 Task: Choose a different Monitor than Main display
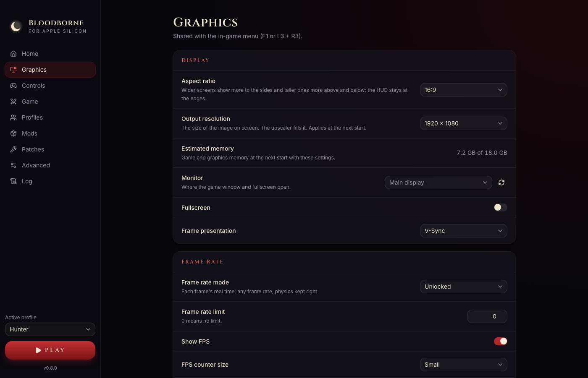coord(438,182)
